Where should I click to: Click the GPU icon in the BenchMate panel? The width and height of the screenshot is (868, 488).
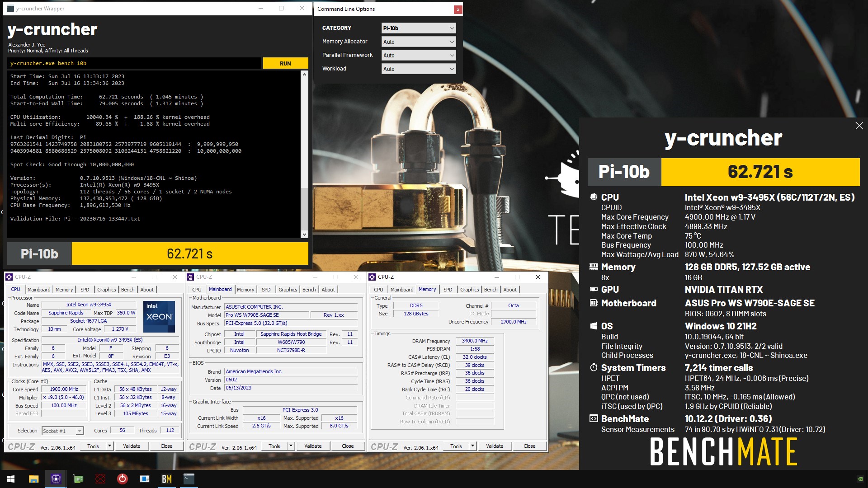[594, 289]
